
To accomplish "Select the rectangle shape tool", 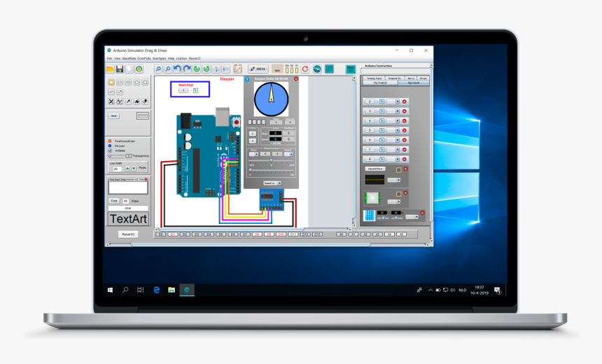I will (x=111, y=82).
